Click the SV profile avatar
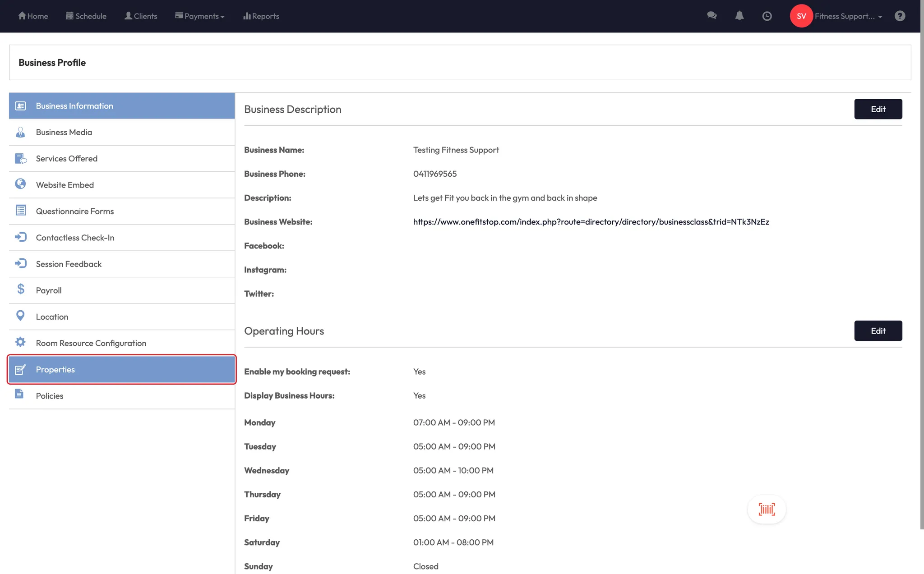 pos(801,16)
